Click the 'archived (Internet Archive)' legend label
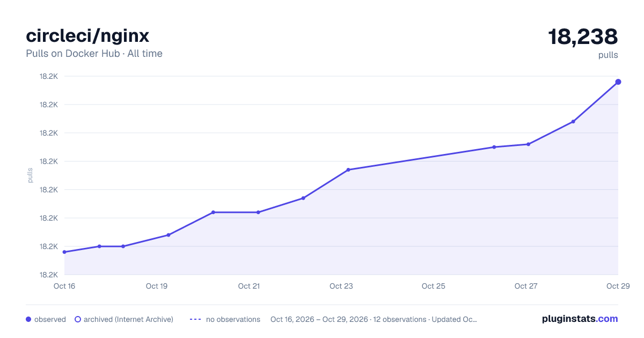Viewport: 644px width, 338px height. point(128,319)
